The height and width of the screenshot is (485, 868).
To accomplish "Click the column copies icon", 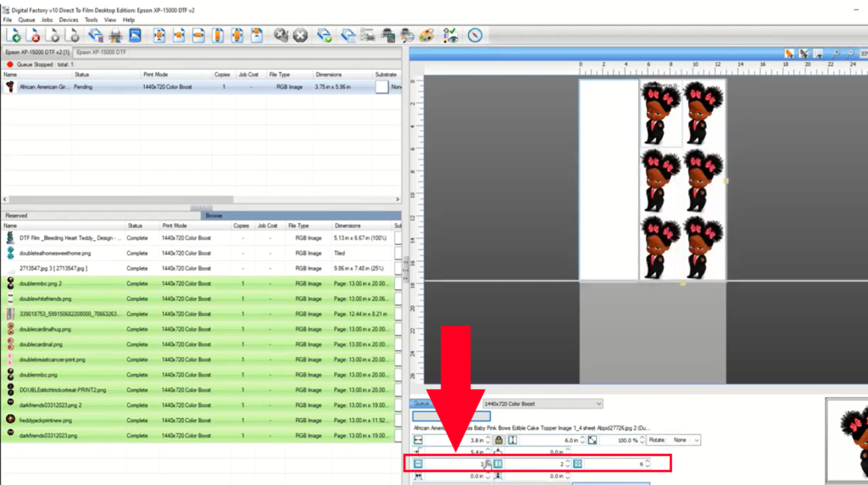I will (498, 464).
